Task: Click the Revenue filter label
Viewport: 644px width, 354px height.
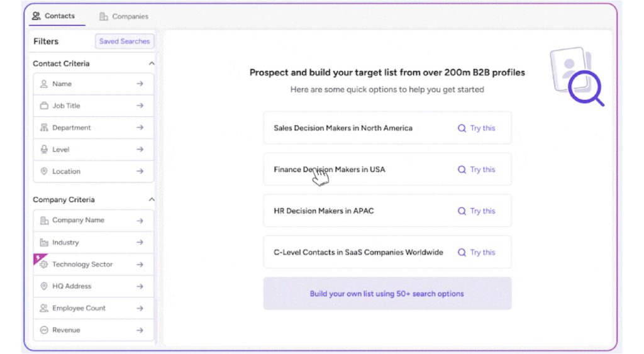Action: [x=66, y=330]
